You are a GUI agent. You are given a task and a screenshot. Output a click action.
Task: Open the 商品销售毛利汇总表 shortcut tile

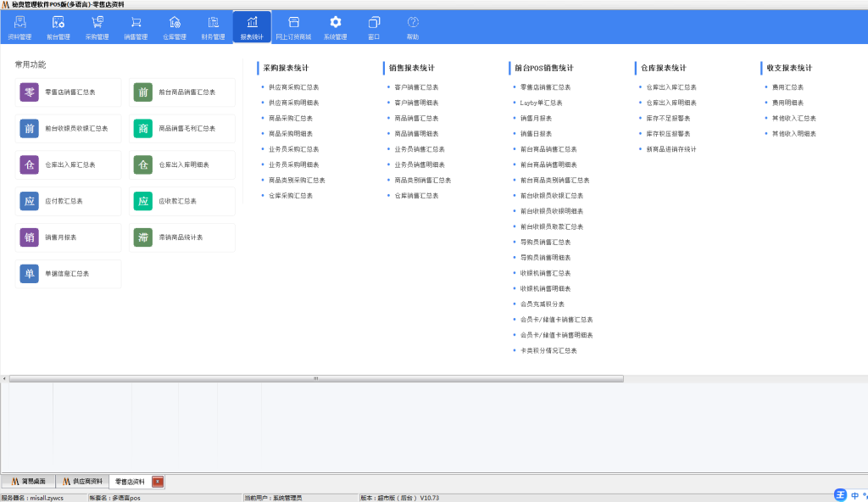pos(183,129)
